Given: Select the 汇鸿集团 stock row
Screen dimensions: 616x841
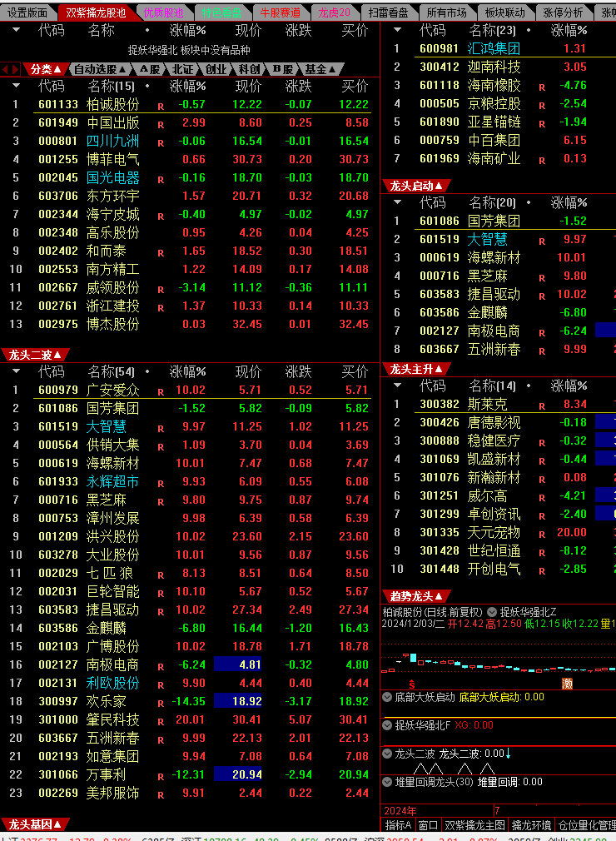Looking at the screenshot, I should coord(499,49).
